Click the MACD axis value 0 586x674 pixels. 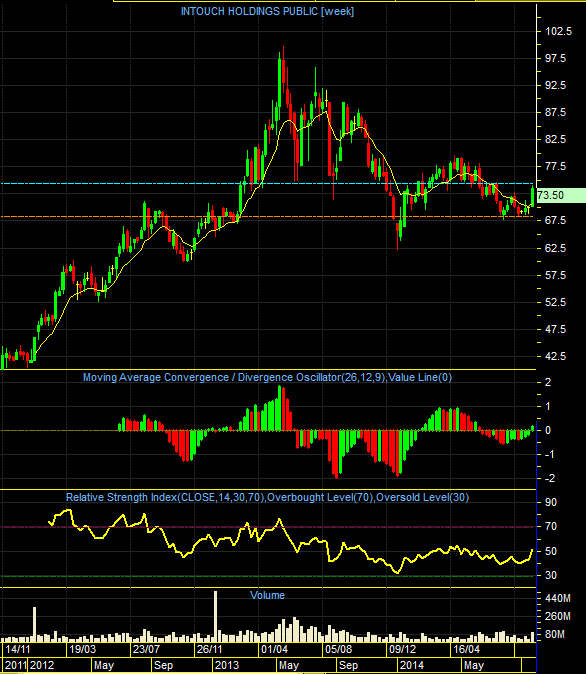[x=548, y=431]
